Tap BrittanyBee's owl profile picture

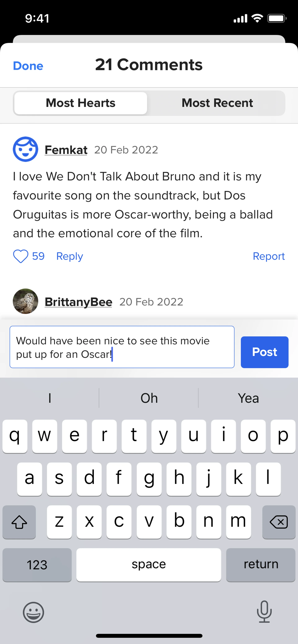(26, 301)
